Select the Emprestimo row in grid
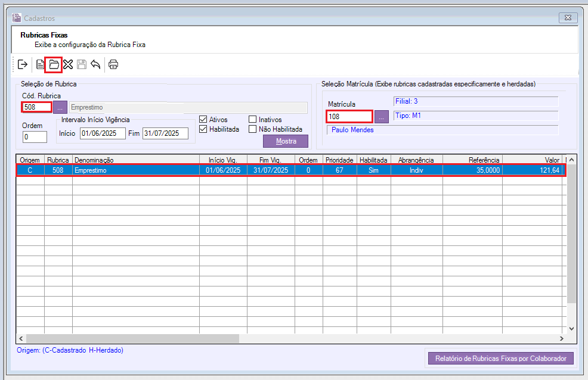 click(135, 170)
